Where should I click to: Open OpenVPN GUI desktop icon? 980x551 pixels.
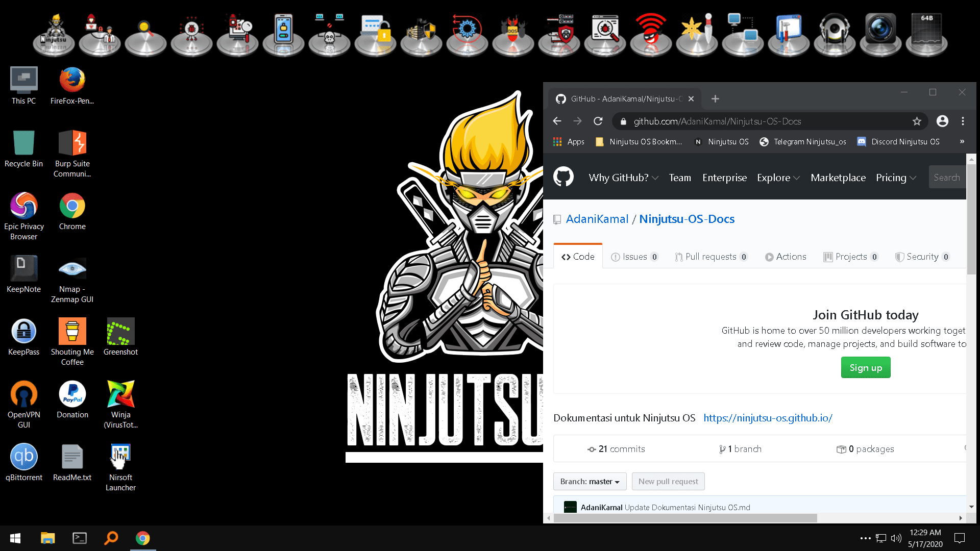[x=23, y=405]
